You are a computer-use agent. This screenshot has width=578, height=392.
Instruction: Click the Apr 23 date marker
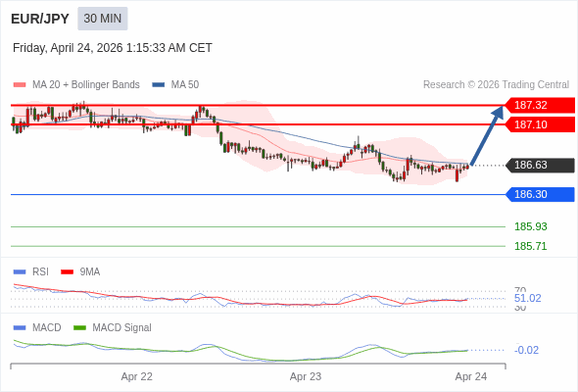pos(306,376)
